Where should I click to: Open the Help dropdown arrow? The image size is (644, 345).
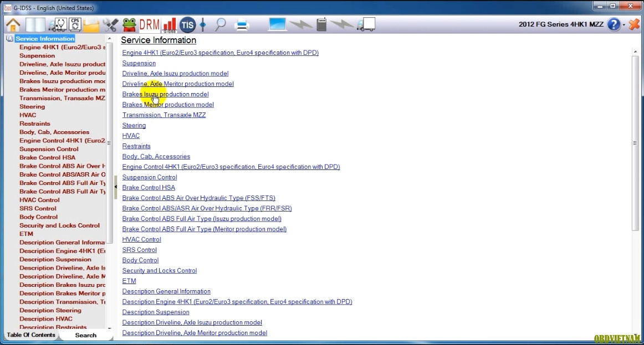click(623, 25)
